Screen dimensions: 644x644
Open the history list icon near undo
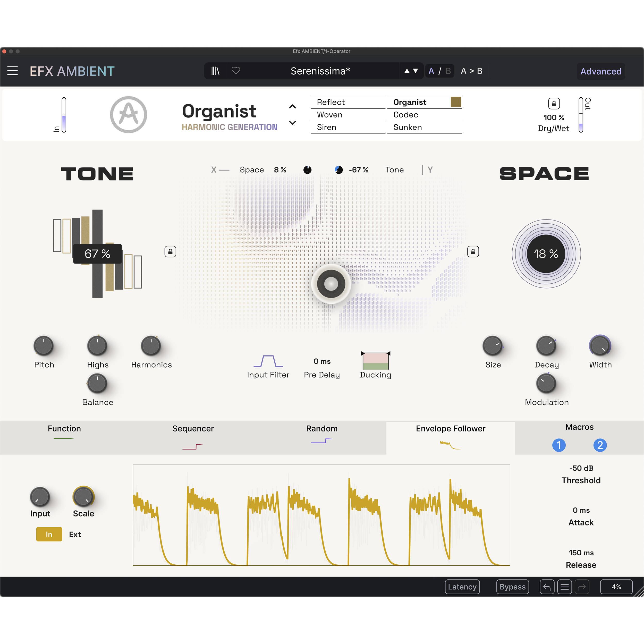coord(564,587)
